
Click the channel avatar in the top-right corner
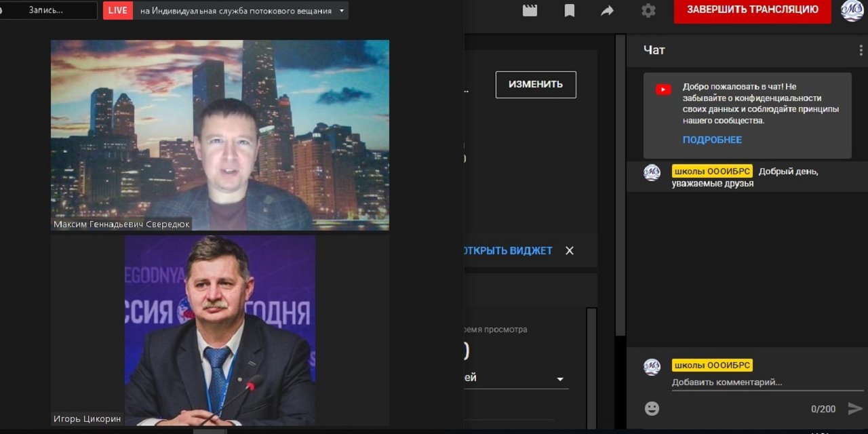click(x=853, y=11)
